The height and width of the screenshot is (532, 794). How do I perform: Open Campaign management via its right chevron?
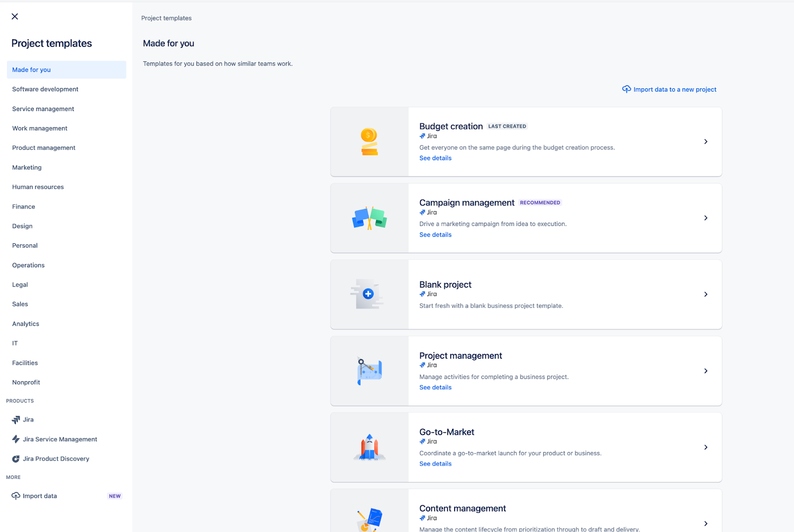pos(705,218)
